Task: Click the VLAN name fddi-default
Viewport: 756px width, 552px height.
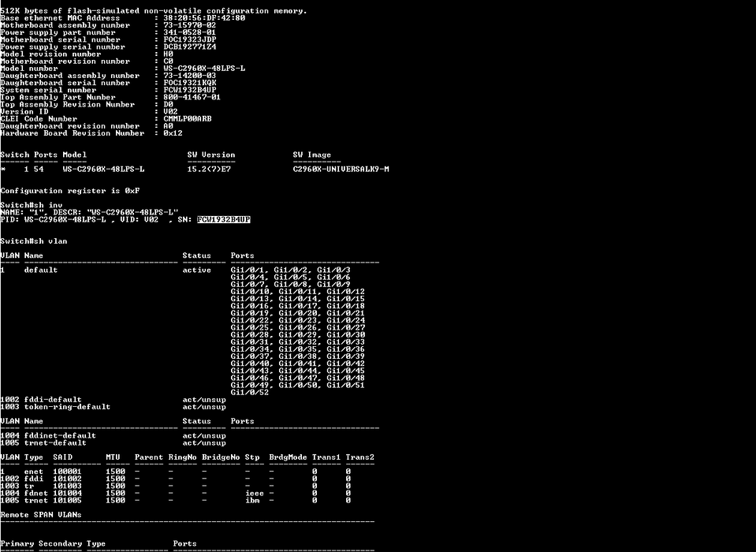Action: pos(53,400)
